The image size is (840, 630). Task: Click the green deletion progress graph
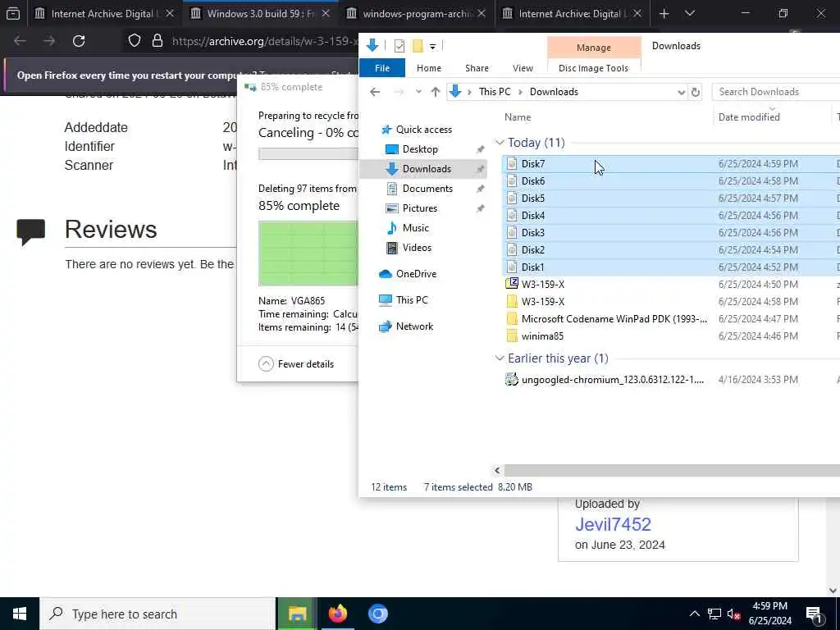click(x=308, y=253)
